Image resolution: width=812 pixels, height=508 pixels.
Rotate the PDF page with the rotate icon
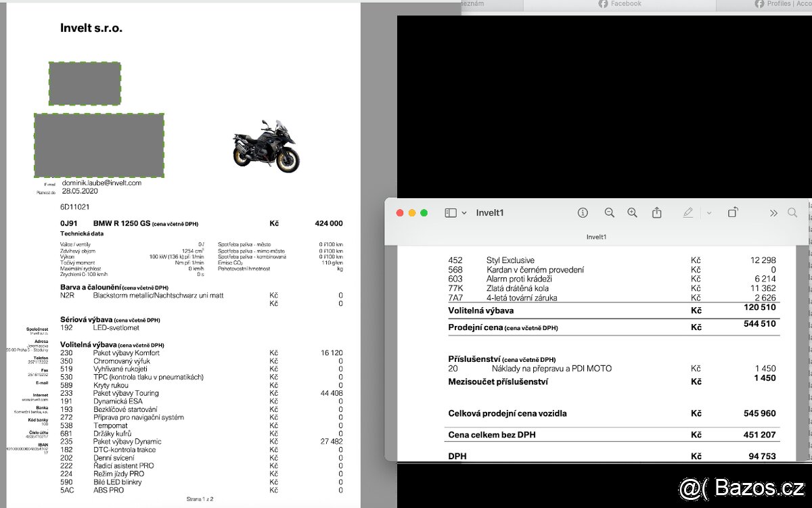[x=733, y=212]
